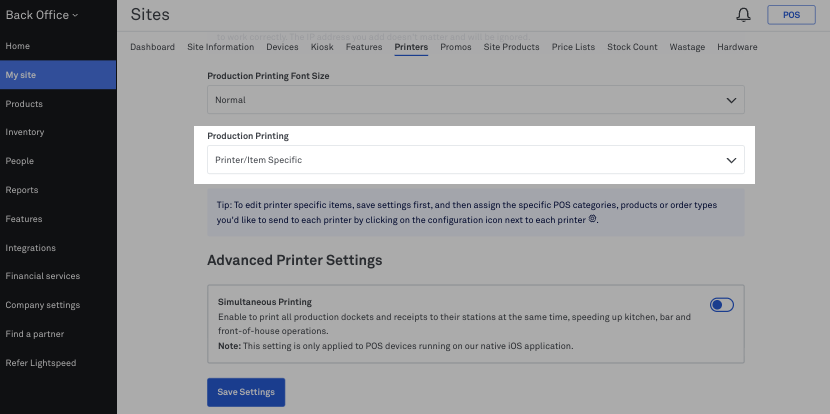
Task: Click the POS button
Action: coord(791,15)
